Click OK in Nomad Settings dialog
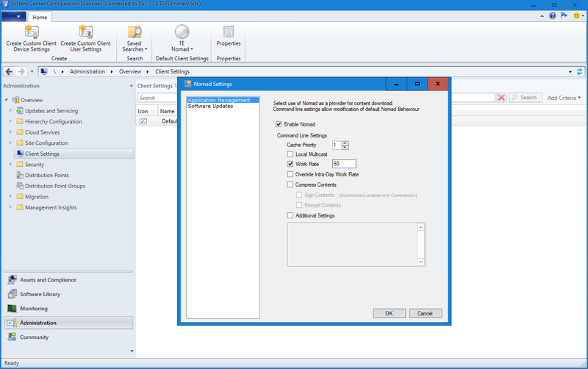Image resolution: width=588 pixels, height=369 pixels. [x=389, y=313]
